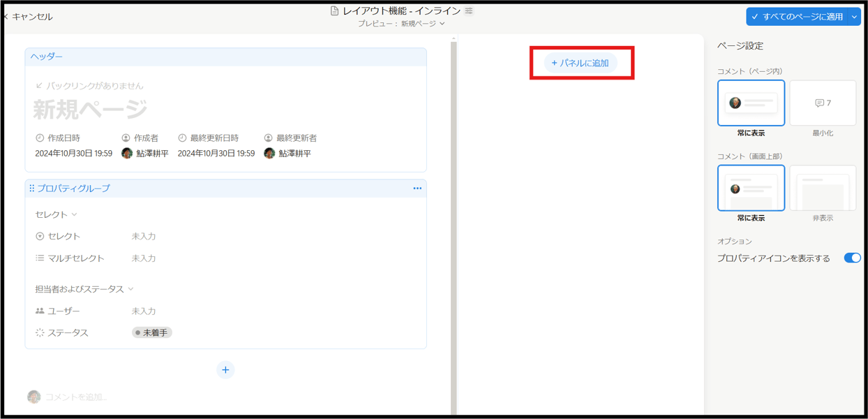Choose 非表示 for top-screen comments
868x419 pixels.
[x=823, y=187]
